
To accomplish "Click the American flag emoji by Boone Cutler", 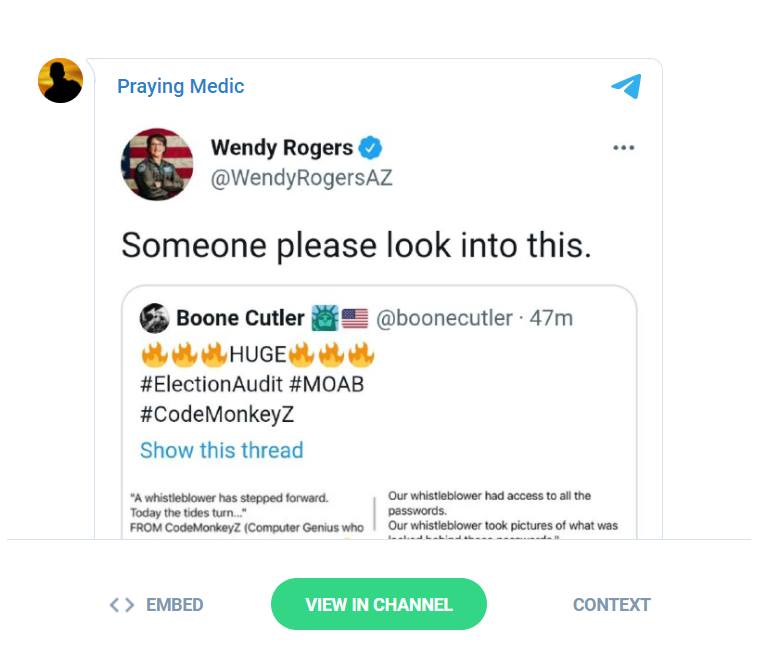I will click(355, 318).
